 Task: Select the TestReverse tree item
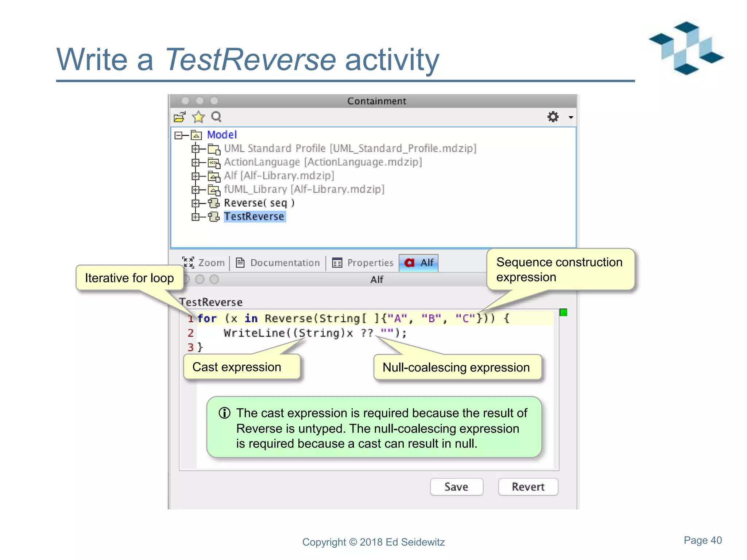click(254, 217)
